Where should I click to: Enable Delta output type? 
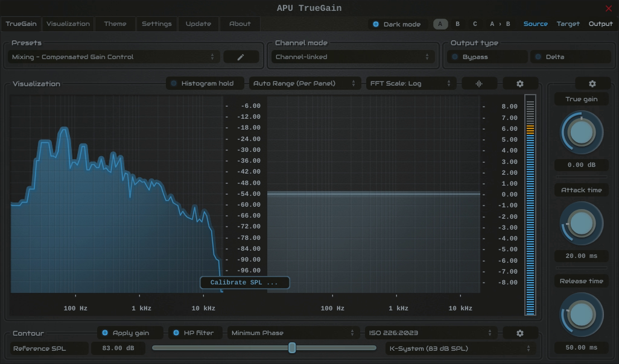pos(571,57)
